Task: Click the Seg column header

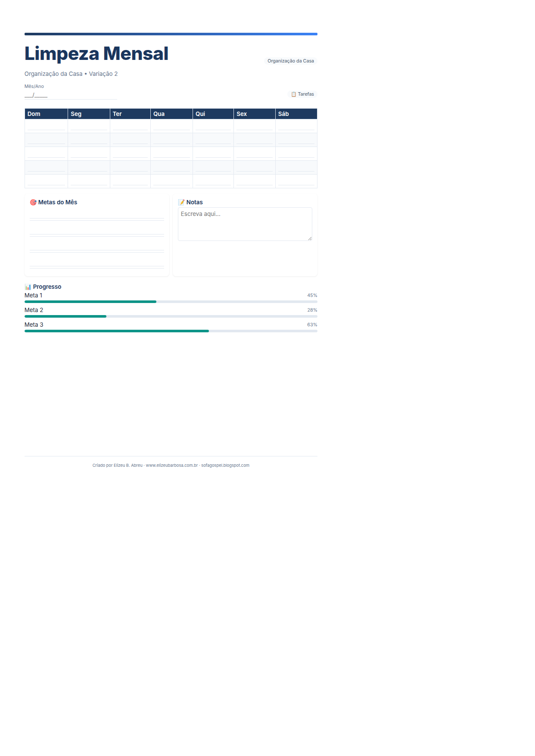Action: click(89, 114)
